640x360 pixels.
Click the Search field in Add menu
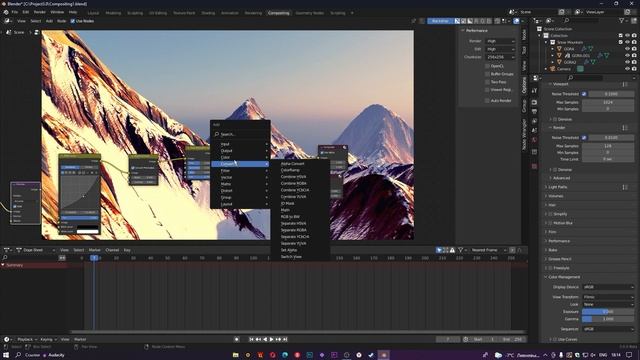(x=241, y=134)
